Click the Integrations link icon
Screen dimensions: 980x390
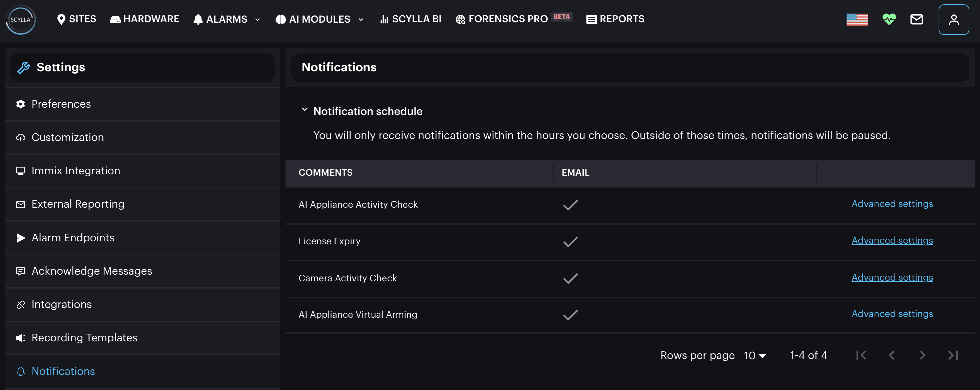click(x=21, y=304)
